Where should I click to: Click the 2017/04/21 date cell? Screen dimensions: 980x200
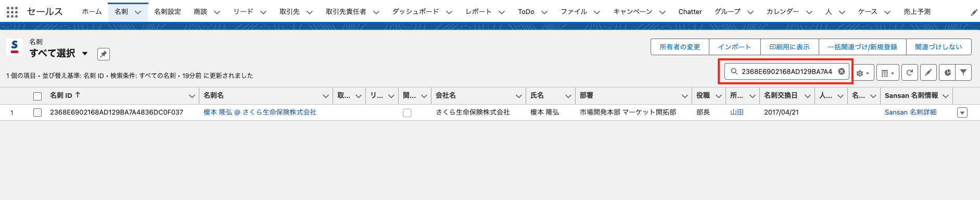click(x=781, y=113)
